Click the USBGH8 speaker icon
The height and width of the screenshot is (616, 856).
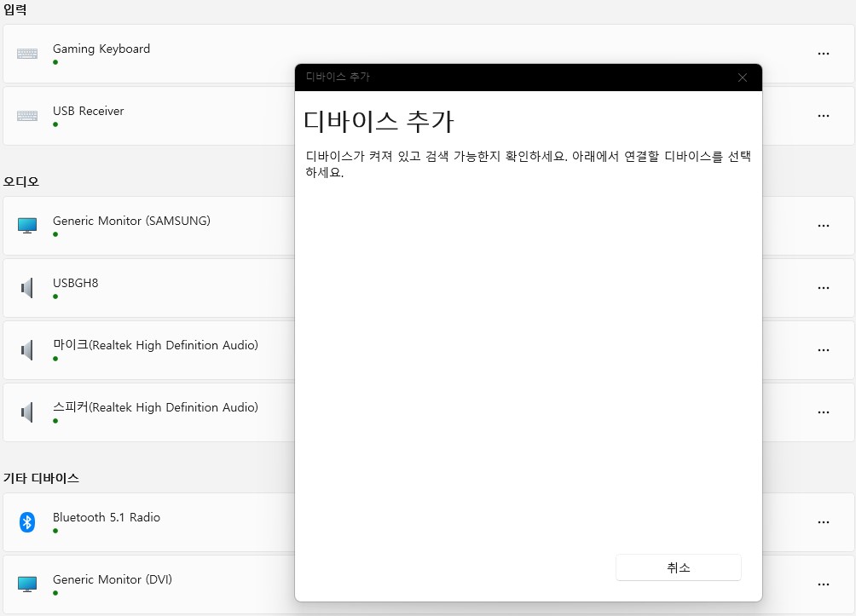coord(26,287)
